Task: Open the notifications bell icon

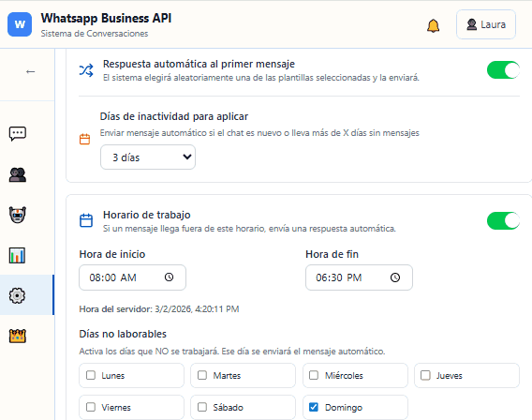Action: point(433,26)
